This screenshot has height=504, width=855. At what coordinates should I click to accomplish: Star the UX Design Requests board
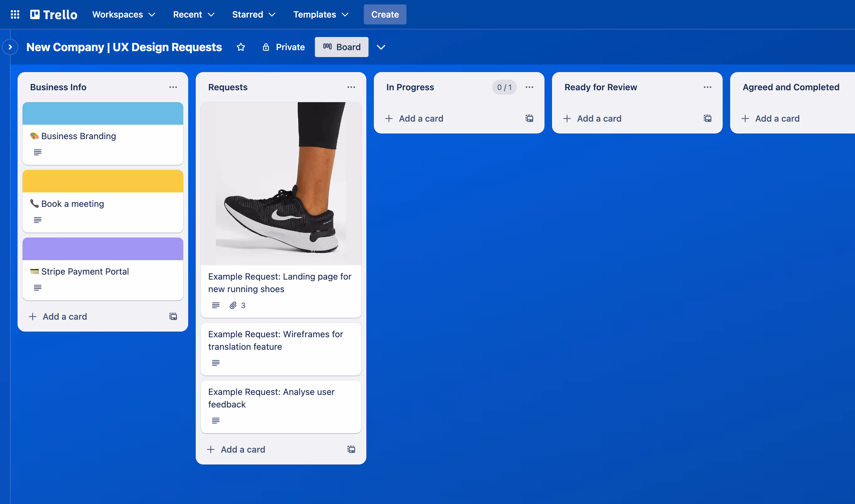pos(241,47)
